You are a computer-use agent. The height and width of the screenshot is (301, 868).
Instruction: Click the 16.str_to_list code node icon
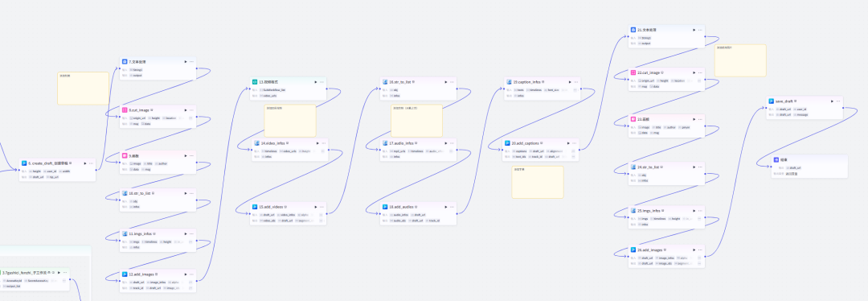click(385, 81)
